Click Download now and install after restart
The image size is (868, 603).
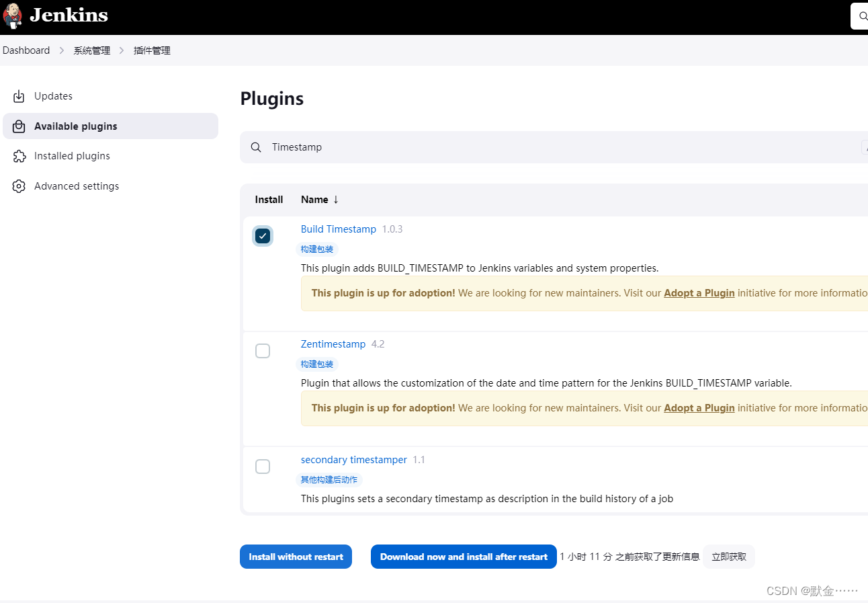(x=464, y=557)
